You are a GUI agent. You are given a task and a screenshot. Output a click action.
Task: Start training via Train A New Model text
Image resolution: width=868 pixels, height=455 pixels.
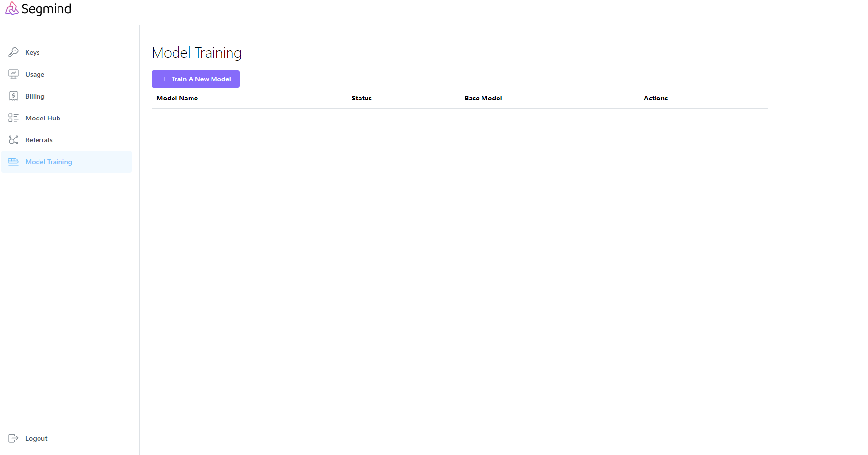tap(201, 79)
